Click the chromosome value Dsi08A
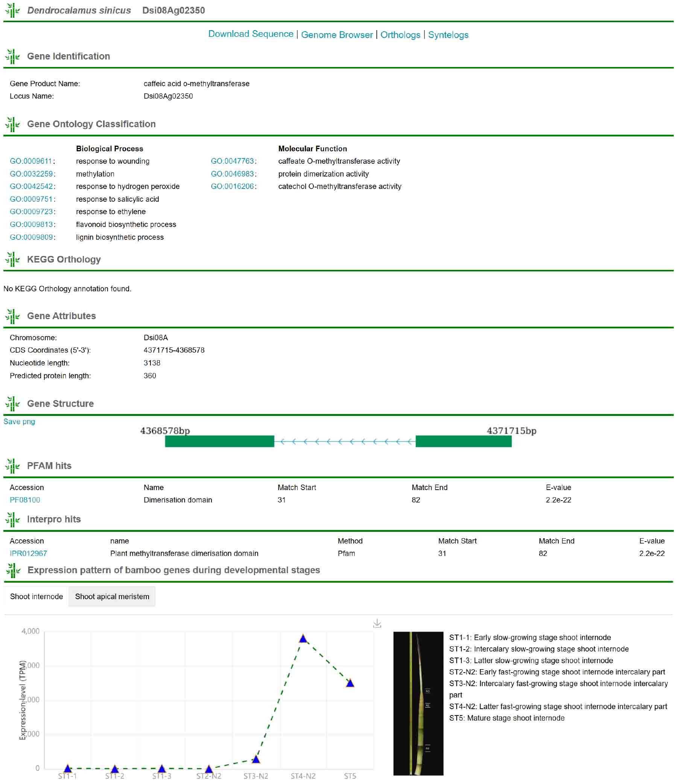This screenshot has width=676, height=784. pyautogui.click(x=156, y=338)
